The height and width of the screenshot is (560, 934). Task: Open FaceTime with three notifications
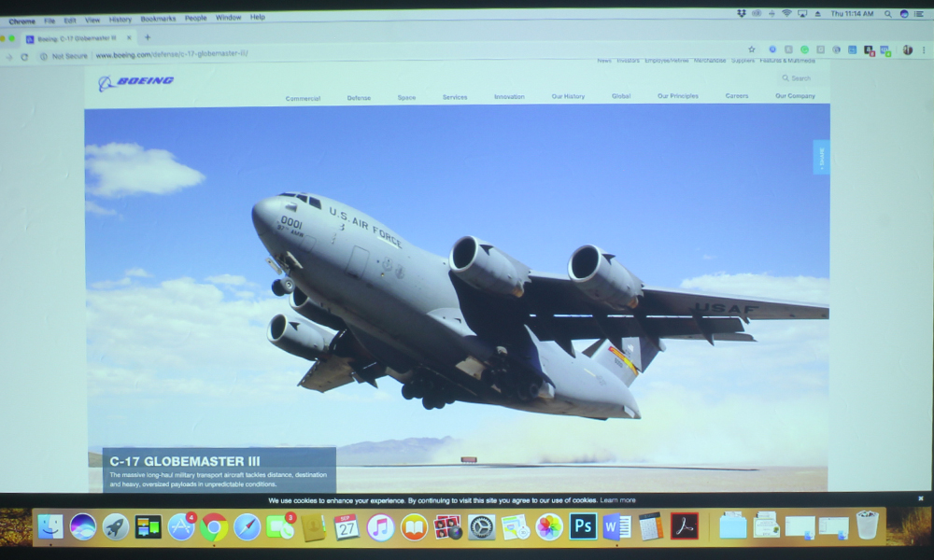(x=280, y=527)
